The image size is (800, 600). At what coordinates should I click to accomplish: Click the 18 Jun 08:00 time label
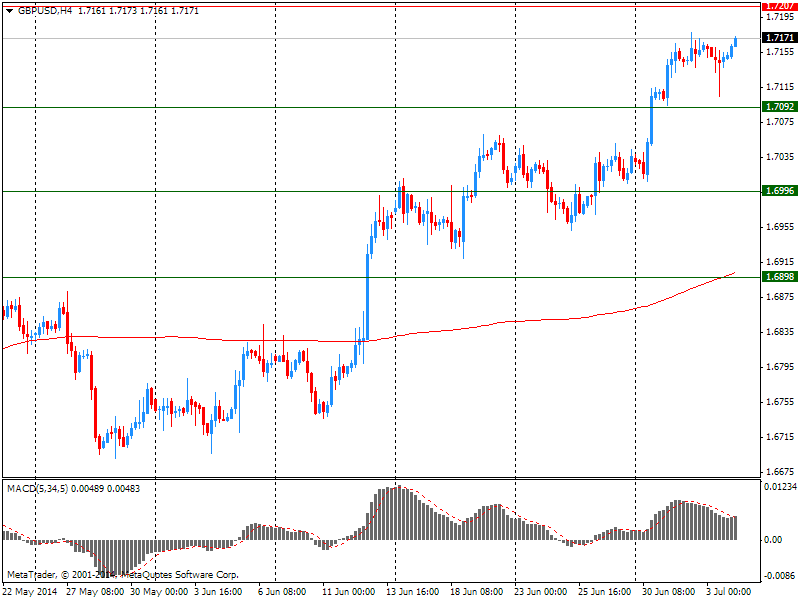pyautogui.click(x=476, y=592)
